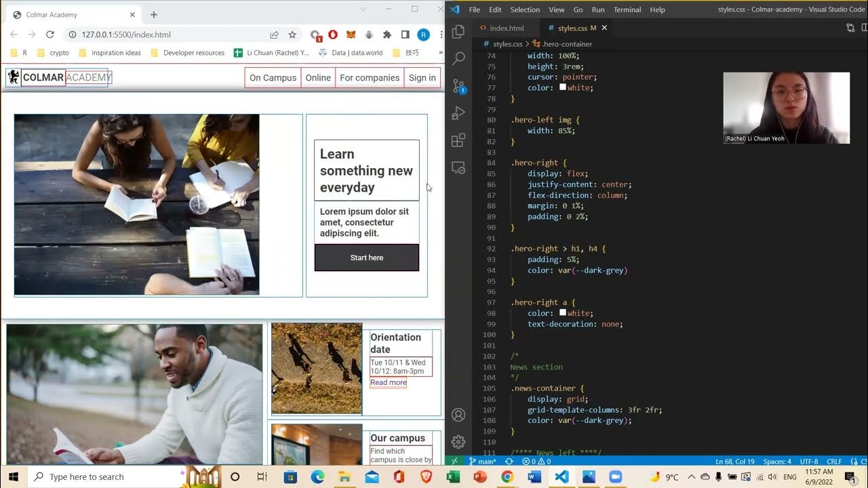This screenshot has height=488, width=868.
Task: Open the Go menu
Action: [578, 9]
